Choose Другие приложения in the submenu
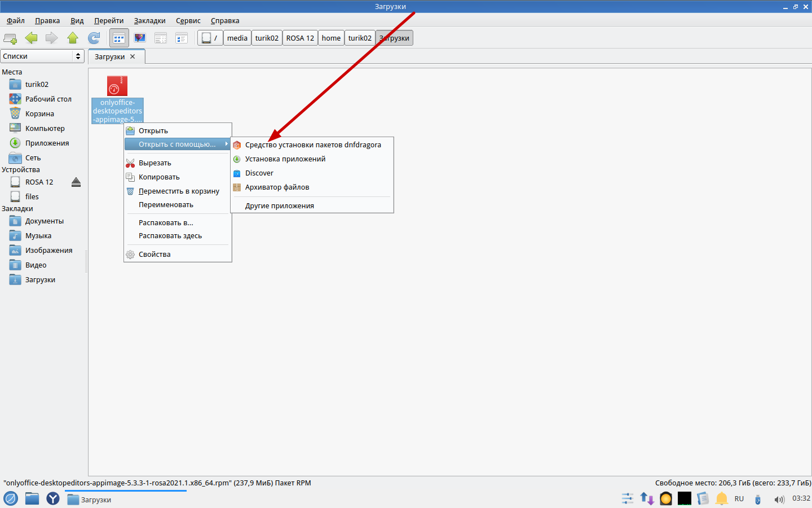The height and width of the screenshot is (508, 812). [312, 206]
